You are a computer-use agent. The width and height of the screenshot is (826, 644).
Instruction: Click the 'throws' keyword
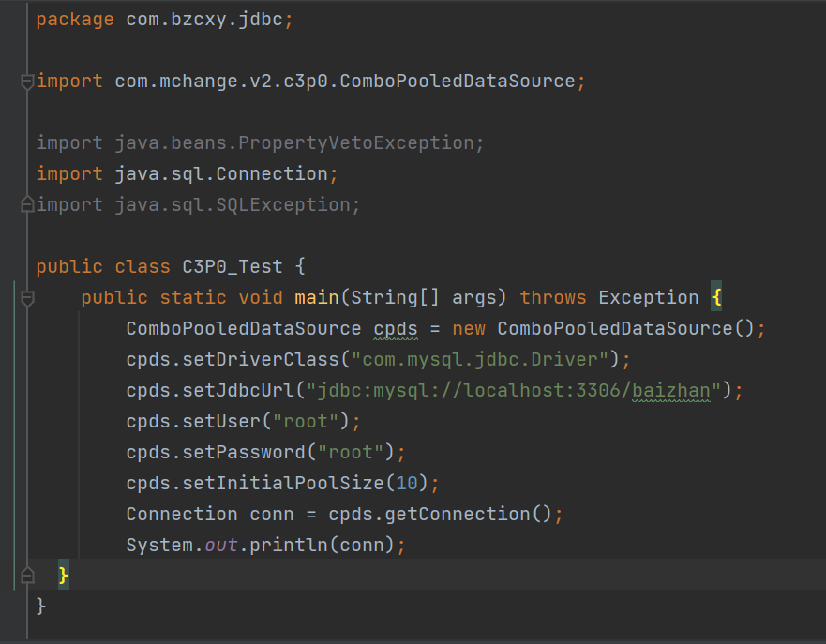click(x=552, y=297)
